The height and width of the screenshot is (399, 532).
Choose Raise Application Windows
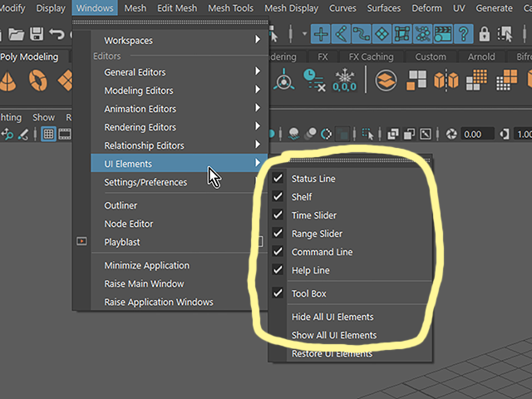(159, 302)
